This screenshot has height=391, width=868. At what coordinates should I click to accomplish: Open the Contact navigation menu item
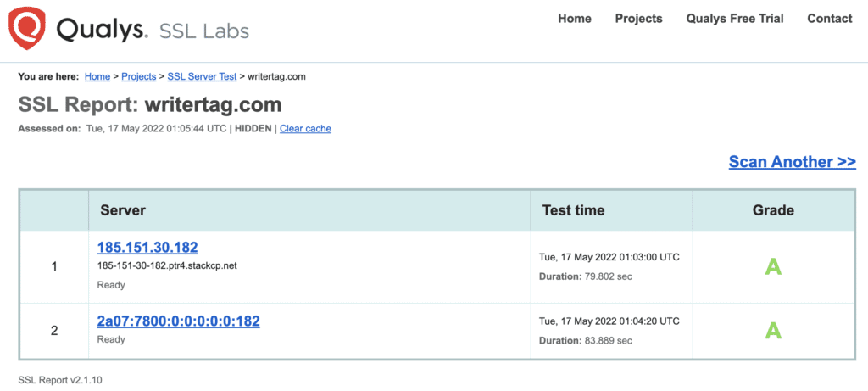(829, 19)
